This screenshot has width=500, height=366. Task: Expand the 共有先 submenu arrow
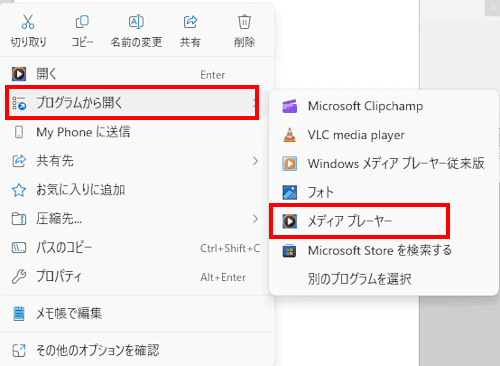(x=255, y=161)
